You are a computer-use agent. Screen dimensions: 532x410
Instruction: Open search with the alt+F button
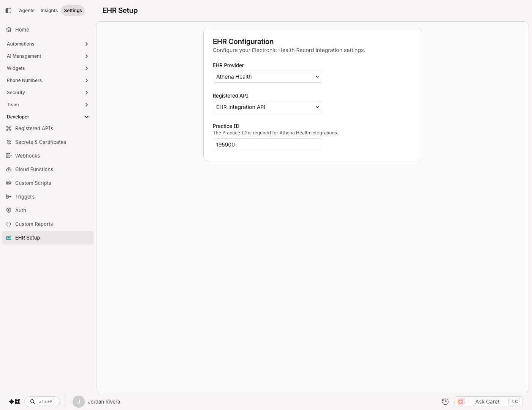tap(42, 402)
